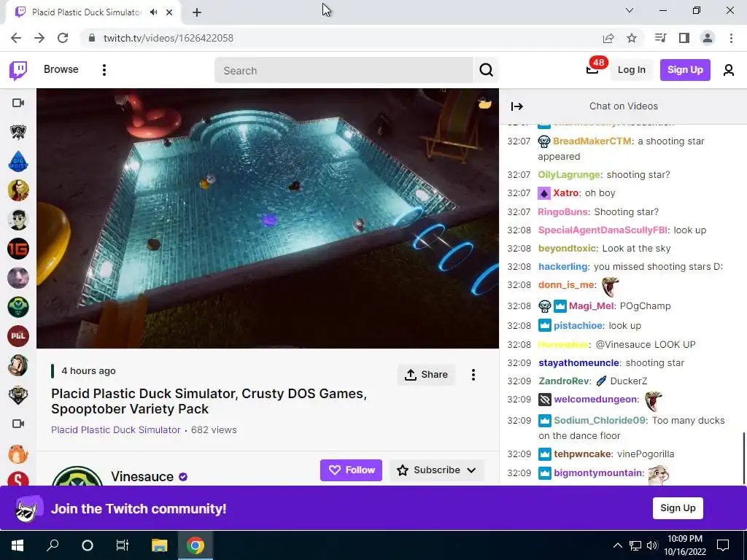
Task: Expand the Subscribe dropdown arrow
Action: pos(472,470)
